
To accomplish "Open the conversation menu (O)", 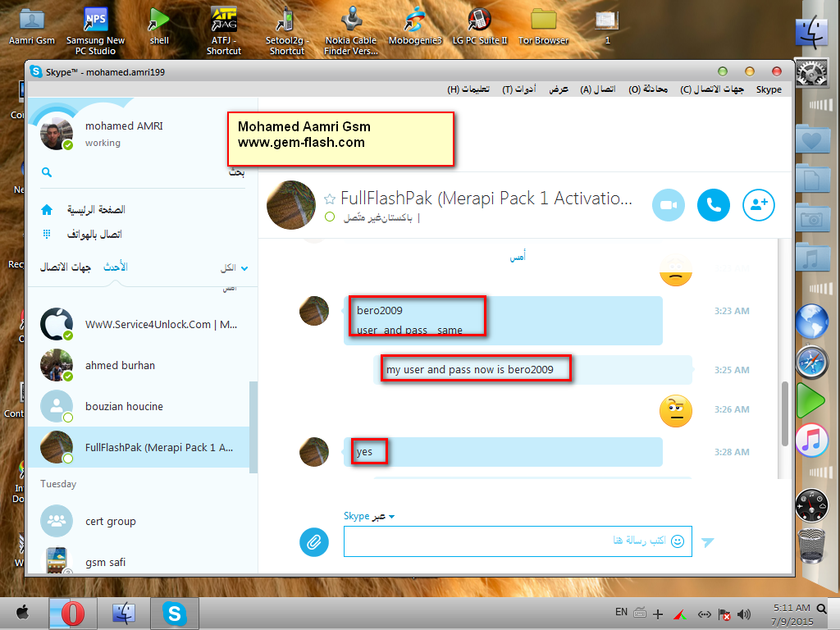I will (648, 89).
